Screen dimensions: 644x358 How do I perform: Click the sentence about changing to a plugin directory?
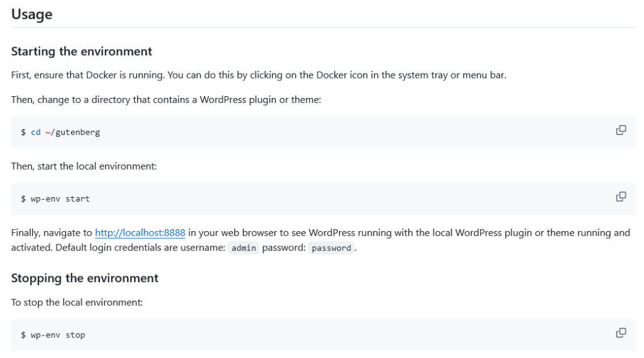[x=166, y=100]
